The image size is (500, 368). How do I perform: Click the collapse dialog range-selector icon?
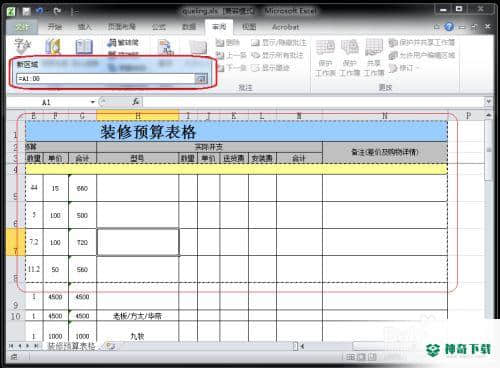coord(201,79)
